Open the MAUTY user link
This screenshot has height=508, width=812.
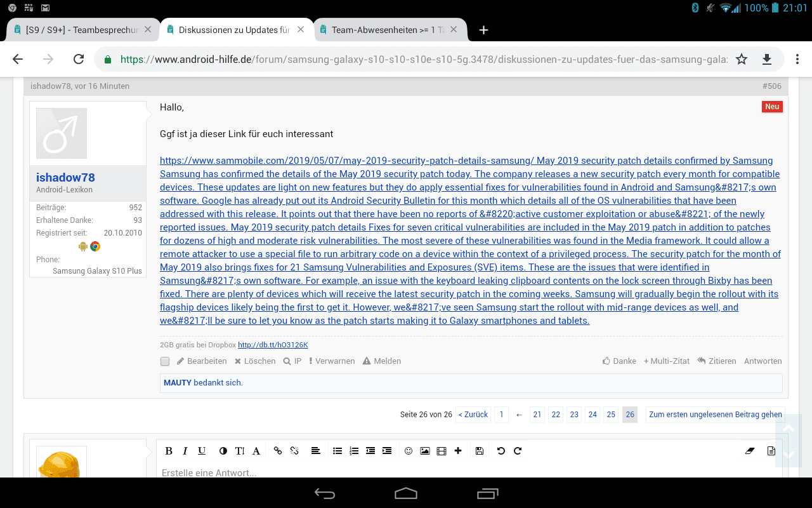click(178, 382)
